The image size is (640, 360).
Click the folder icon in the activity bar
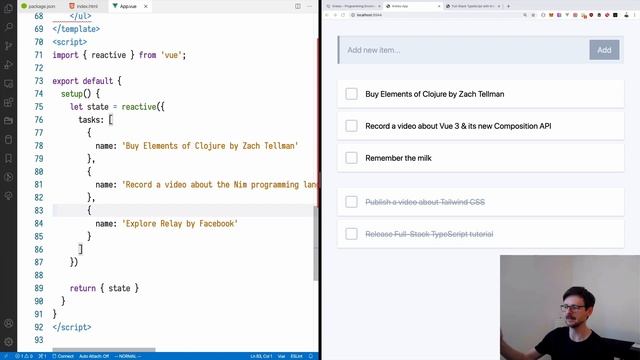point(8,121)
